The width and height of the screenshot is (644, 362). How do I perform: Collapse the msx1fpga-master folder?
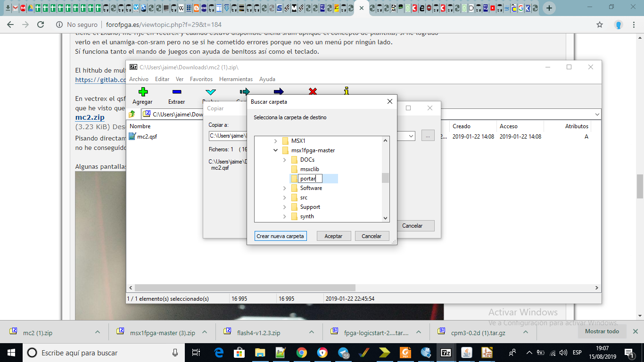(276, 150)
